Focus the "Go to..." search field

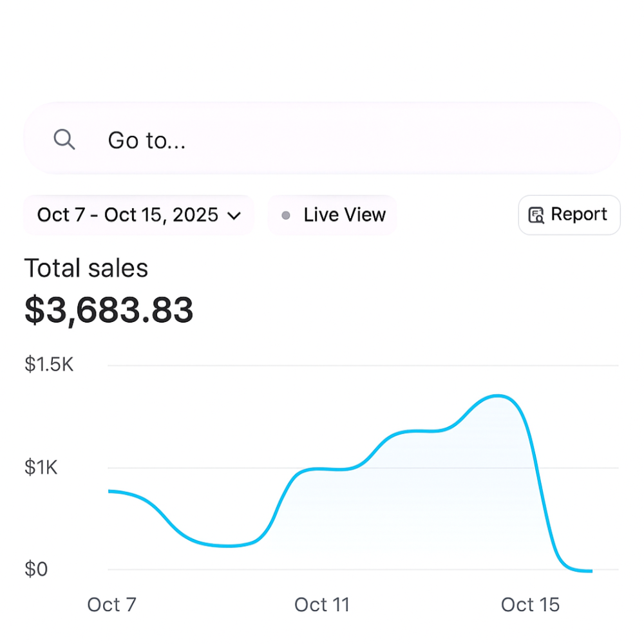click(322, 139)
